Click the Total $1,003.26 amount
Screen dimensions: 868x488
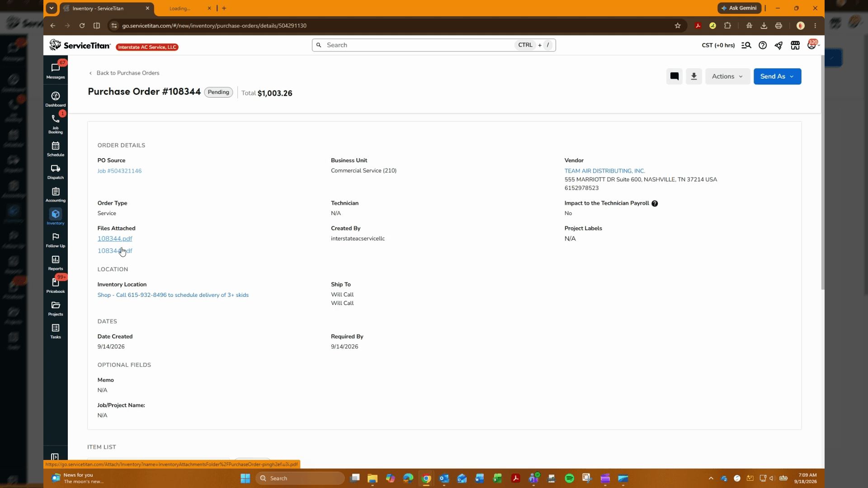click(274, 93)
